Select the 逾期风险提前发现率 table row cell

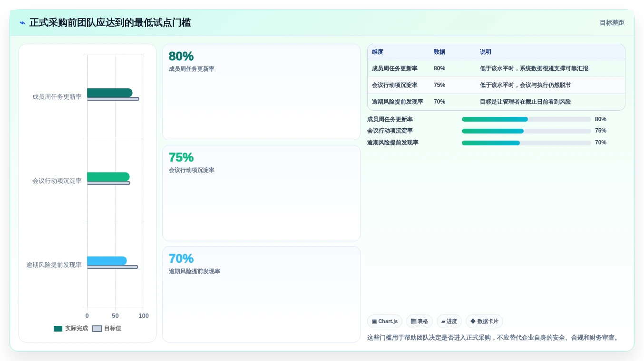[398, 102]
